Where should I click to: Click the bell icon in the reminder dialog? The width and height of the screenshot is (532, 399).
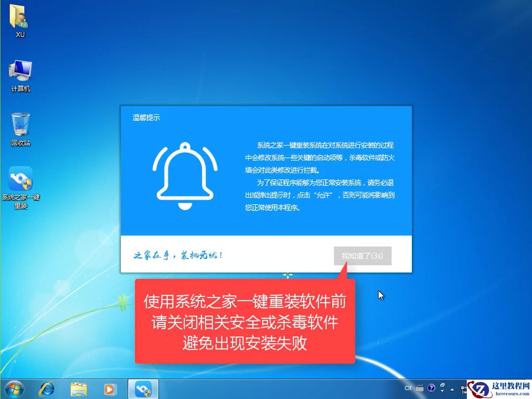[184, 173]
